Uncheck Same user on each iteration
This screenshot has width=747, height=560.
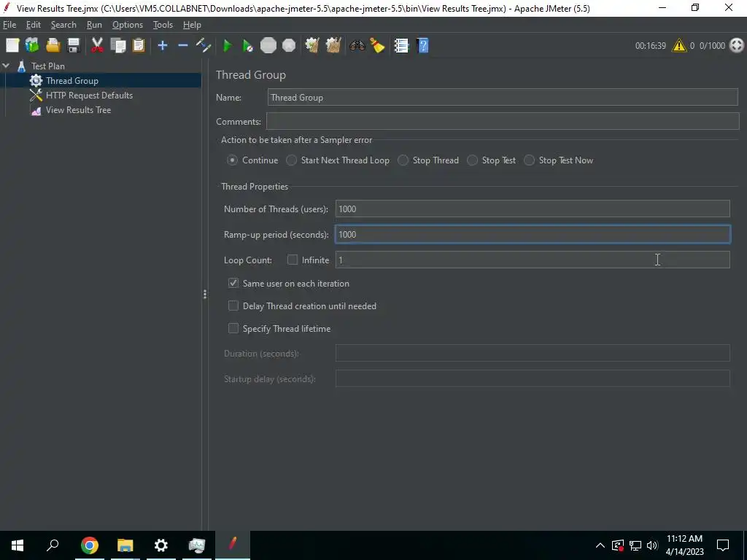coord(233,283)
